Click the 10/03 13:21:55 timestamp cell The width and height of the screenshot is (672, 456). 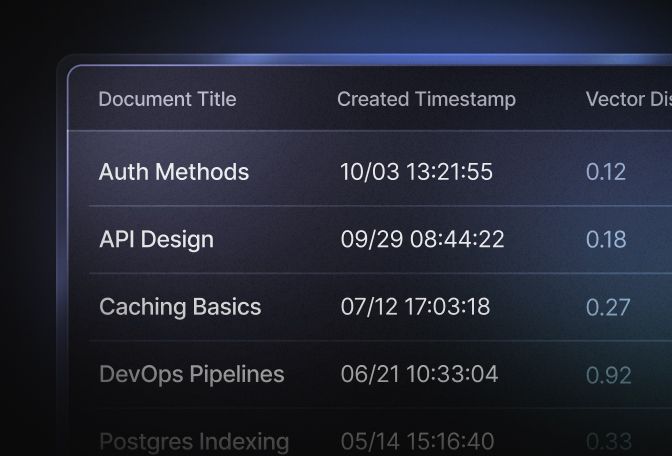tap(416, 172)
